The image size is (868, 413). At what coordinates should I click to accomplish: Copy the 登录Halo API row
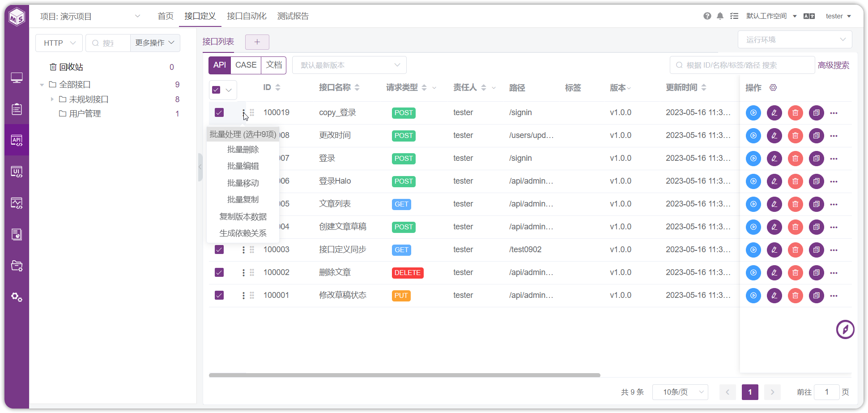click(817, 181)
